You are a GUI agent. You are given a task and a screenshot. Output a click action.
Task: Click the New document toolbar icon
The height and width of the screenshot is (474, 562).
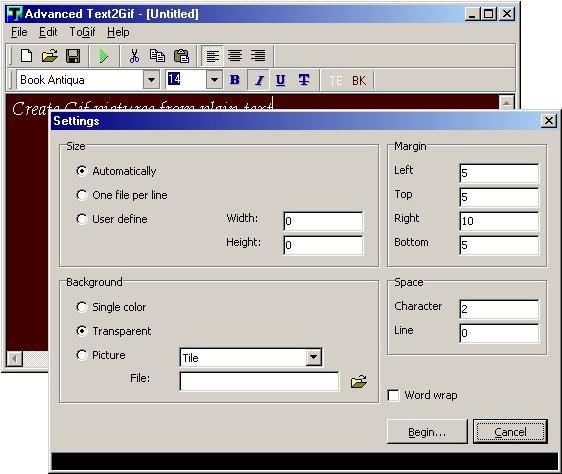(26, 56)
